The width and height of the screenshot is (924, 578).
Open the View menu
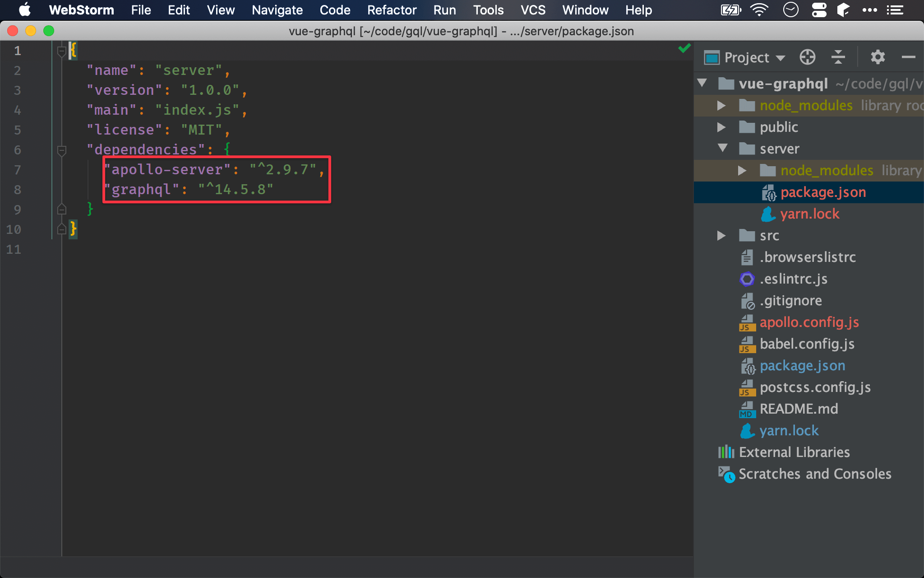(221, 10)
